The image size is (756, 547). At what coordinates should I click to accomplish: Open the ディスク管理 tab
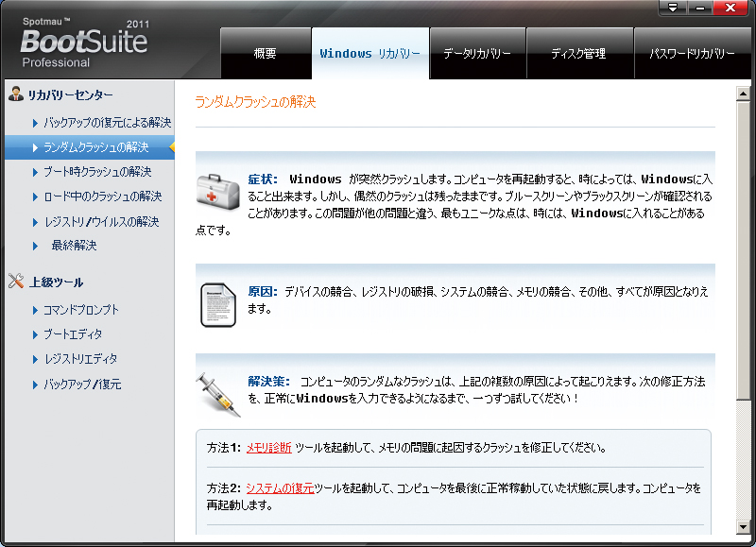point(579,54)
